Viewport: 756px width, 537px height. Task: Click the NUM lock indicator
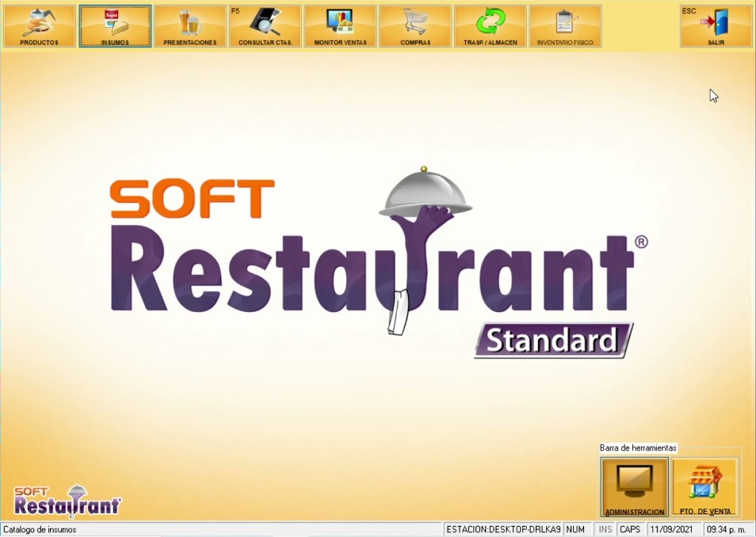point(575,529)
